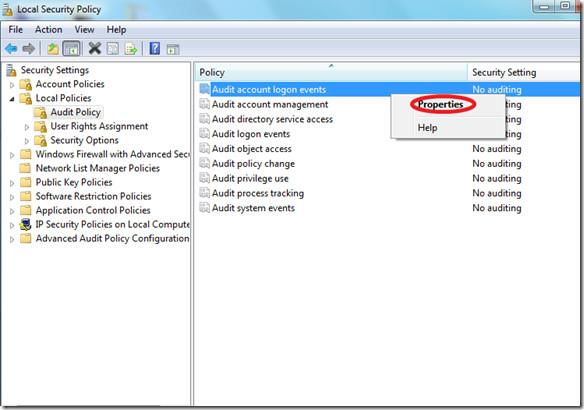The width and height of the screenshot is (584, 410).
Task: Open the File menu
Action: pyautogui.click(x=16, y=29)
